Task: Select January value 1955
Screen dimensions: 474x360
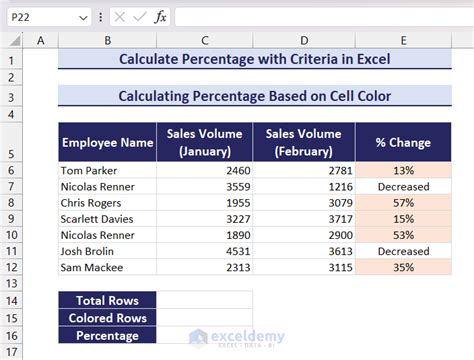Action: coord(205,203)
